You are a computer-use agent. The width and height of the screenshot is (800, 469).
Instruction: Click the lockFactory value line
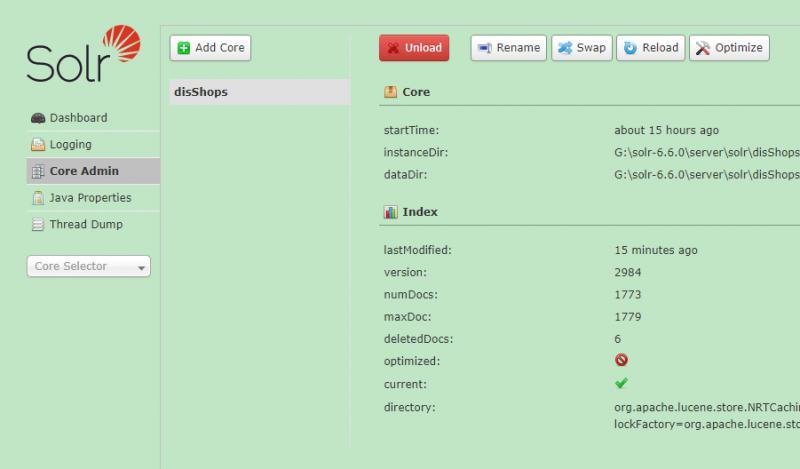707,424
